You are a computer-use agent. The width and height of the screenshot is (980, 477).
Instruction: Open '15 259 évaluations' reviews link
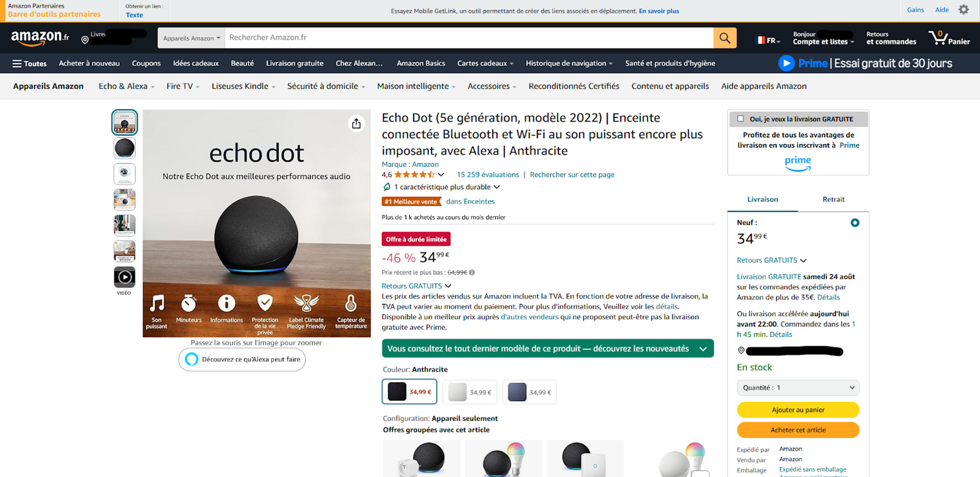click(x=488, y=174)
